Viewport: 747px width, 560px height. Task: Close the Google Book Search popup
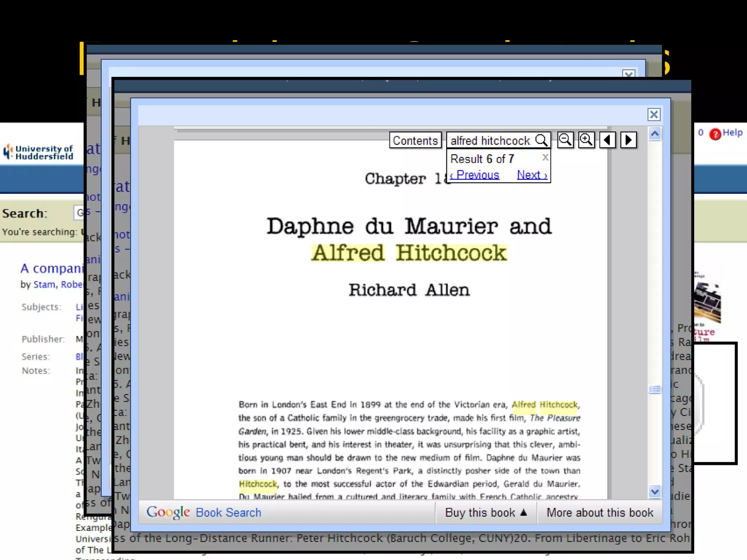(x=654, y=115)
